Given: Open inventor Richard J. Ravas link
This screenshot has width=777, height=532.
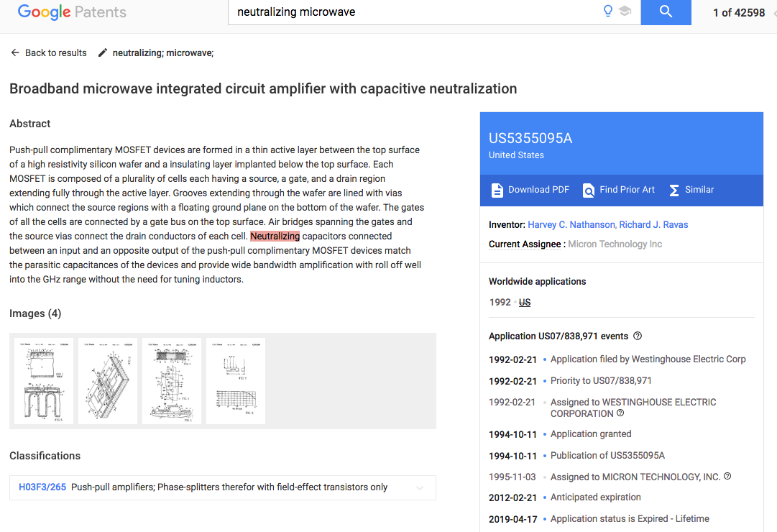Looking at the screenshot, I should point(653,224).
